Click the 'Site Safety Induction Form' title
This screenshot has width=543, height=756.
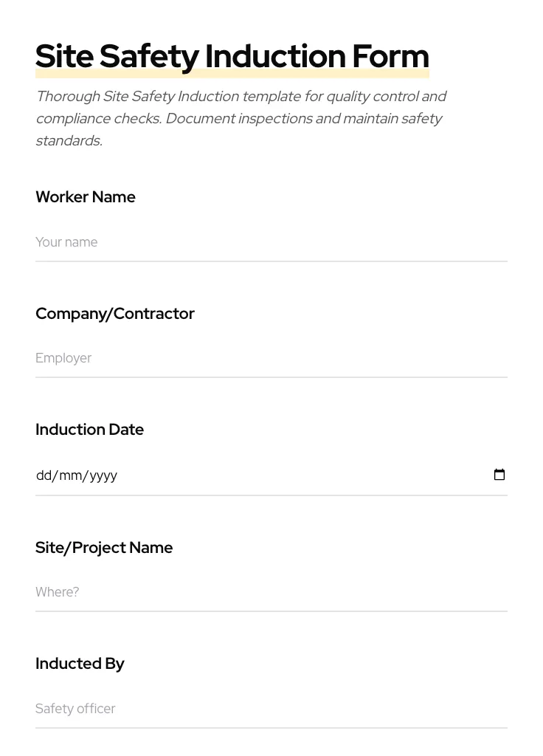coord(232,55)
